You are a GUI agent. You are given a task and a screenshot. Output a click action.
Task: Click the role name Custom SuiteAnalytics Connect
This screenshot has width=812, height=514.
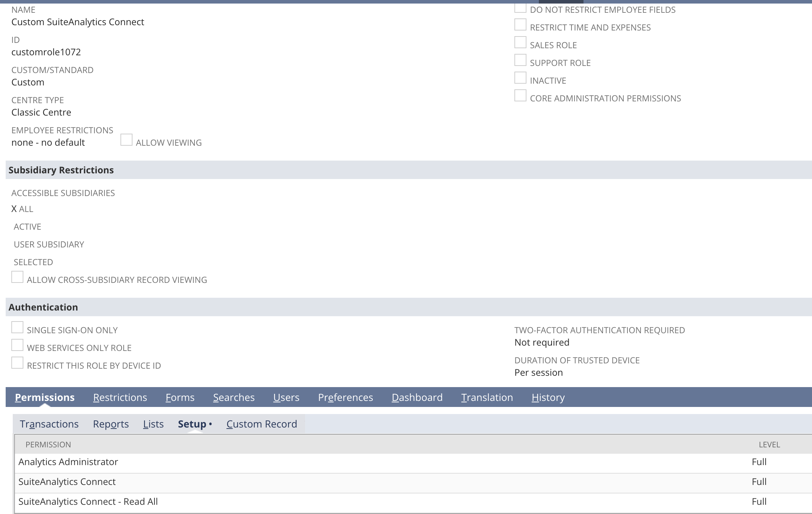point(78,22)
